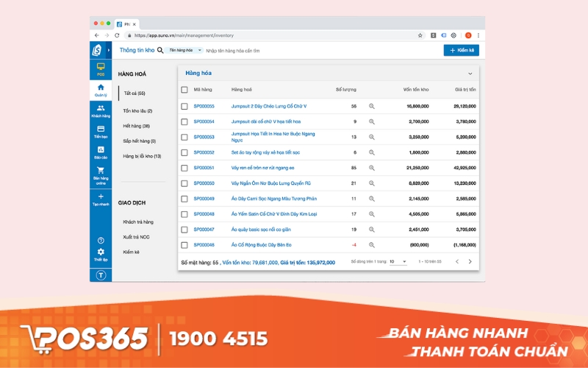
Task: Collapse the Hàng hóa panel chevron
Action: coord(470,74)
